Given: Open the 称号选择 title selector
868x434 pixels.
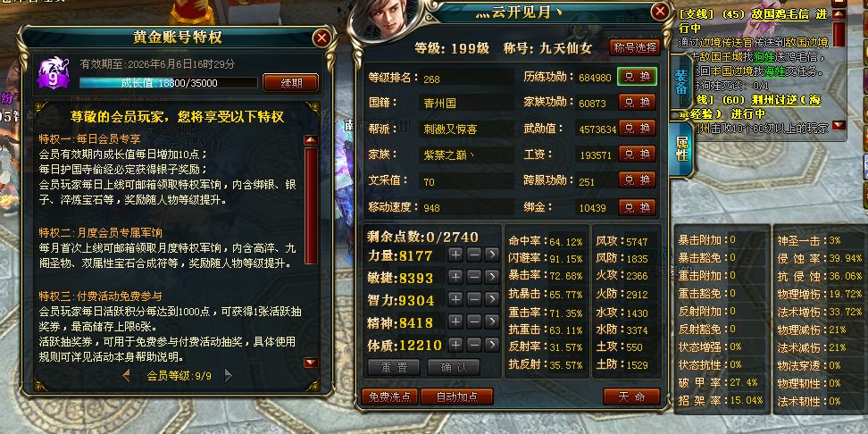Looking at the screenshot, I should 635,47.
